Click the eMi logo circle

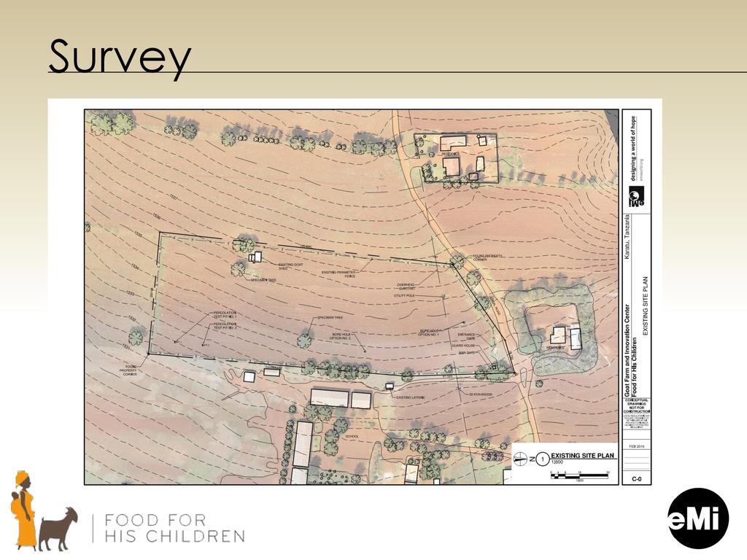coord(698,518)
